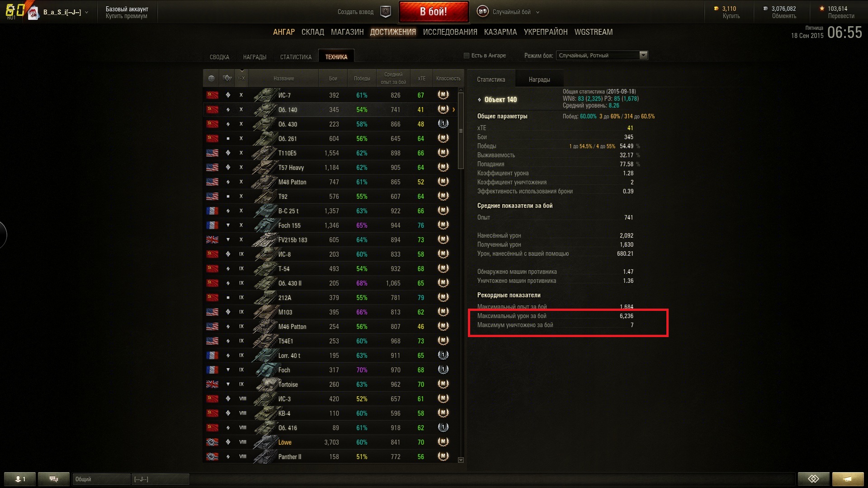Click the free experience star icon
Viewport: 868px width, 488px height.
(x=822, y=9)
